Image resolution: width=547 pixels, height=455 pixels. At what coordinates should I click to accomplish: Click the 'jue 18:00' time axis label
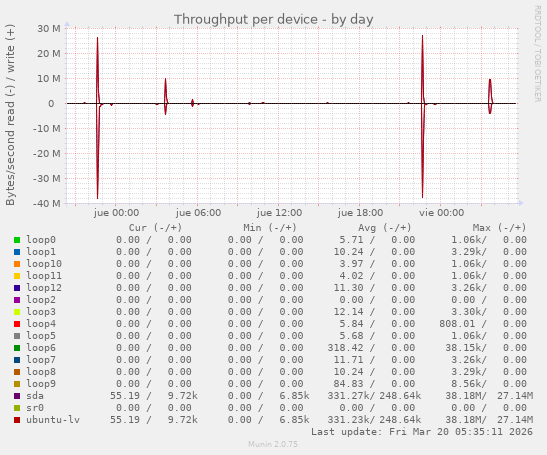coord(360,212)
